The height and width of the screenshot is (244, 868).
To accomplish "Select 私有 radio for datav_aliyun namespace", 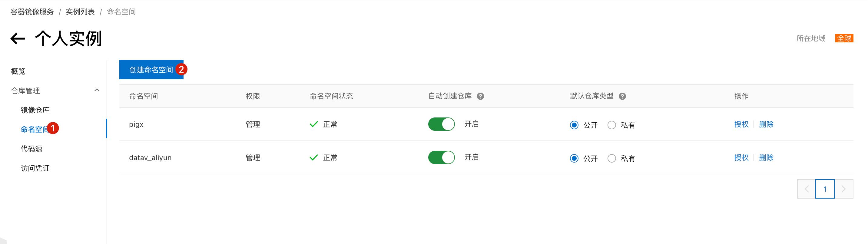I will [x=611, y=158].
